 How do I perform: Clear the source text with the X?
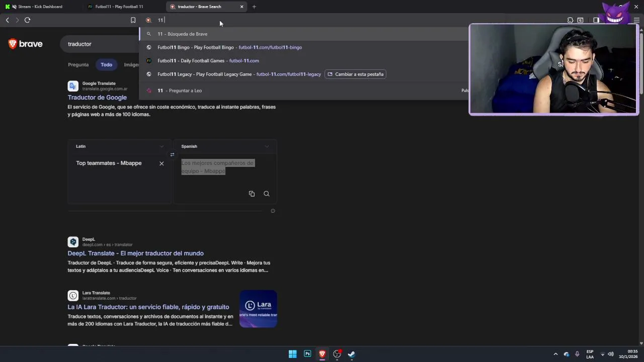click(x=162, y=163)
